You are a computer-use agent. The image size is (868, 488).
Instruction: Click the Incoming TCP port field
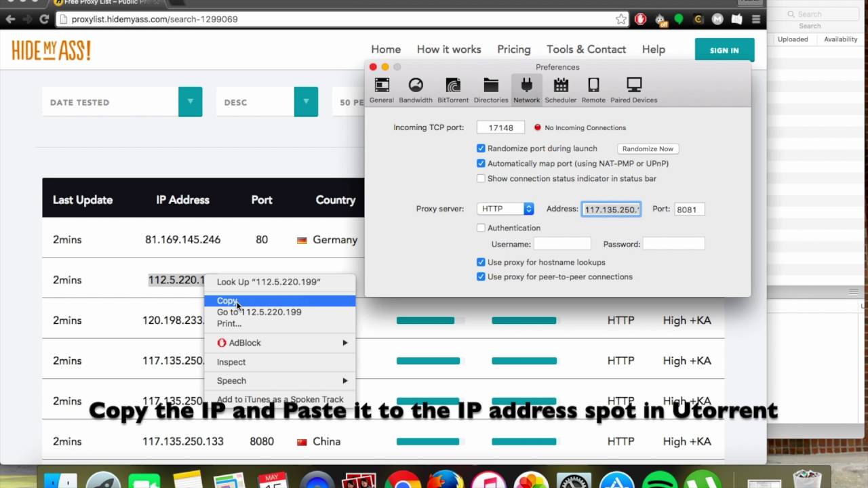[x=500, y=127]
